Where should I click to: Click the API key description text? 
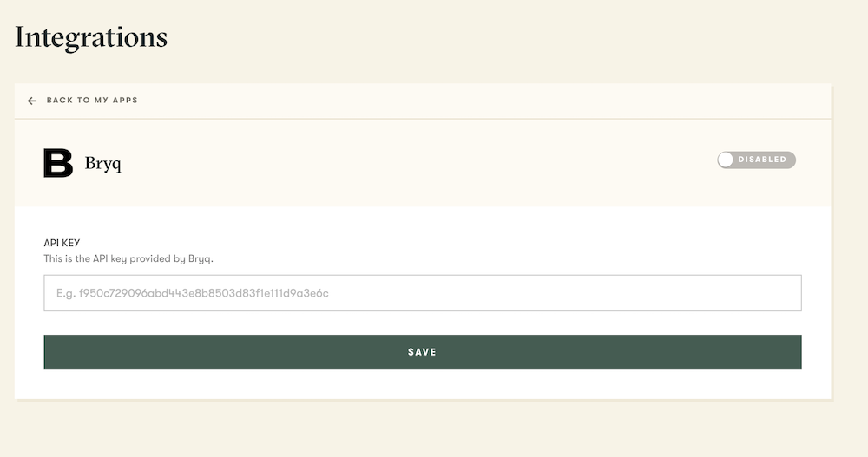[128, 258]
